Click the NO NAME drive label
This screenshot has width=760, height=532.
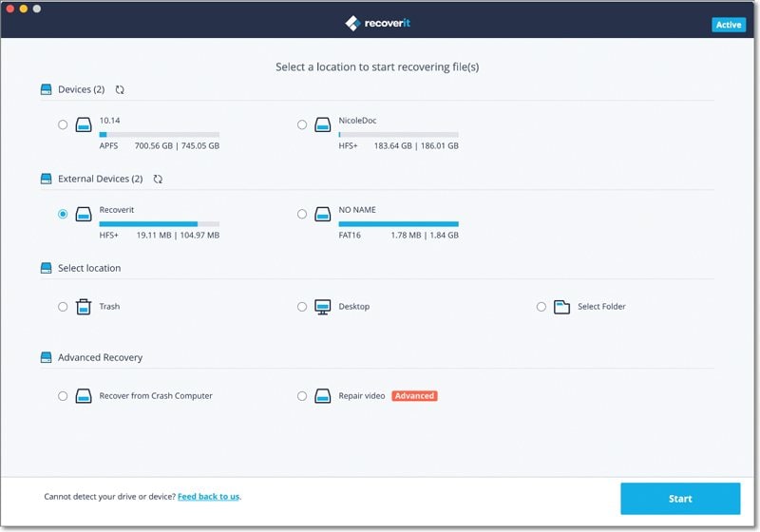pyautogui.click(x=357, y=210)
